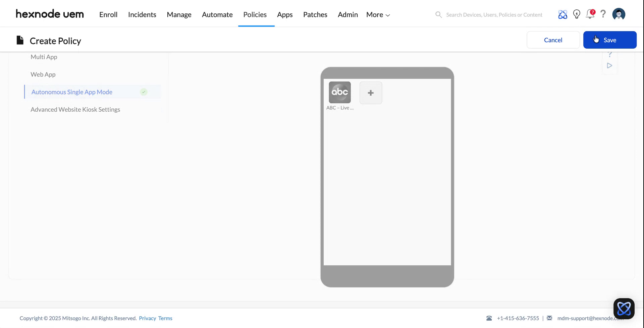
Task: Click the play triangle near the help bubble
Action: 610,65
